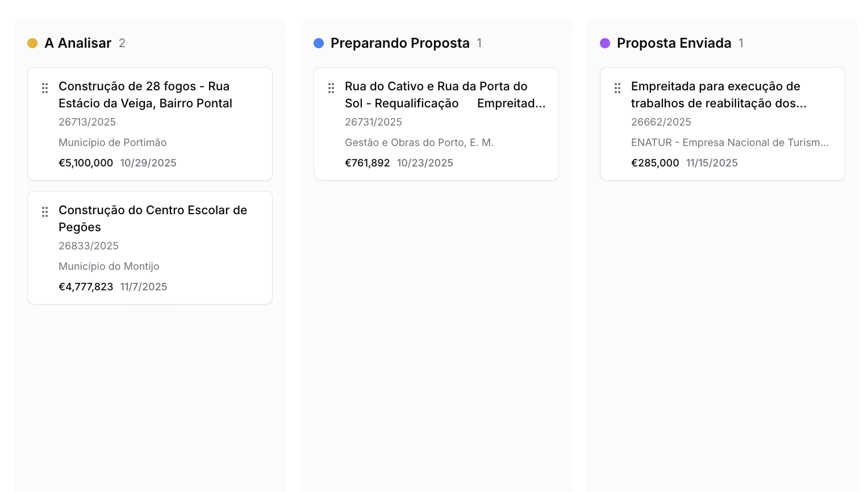Click the count badge 1 next to Preparando Proposta
This screenshot has height=492, width=868.
pyautogui.click(x=479, y=43)
